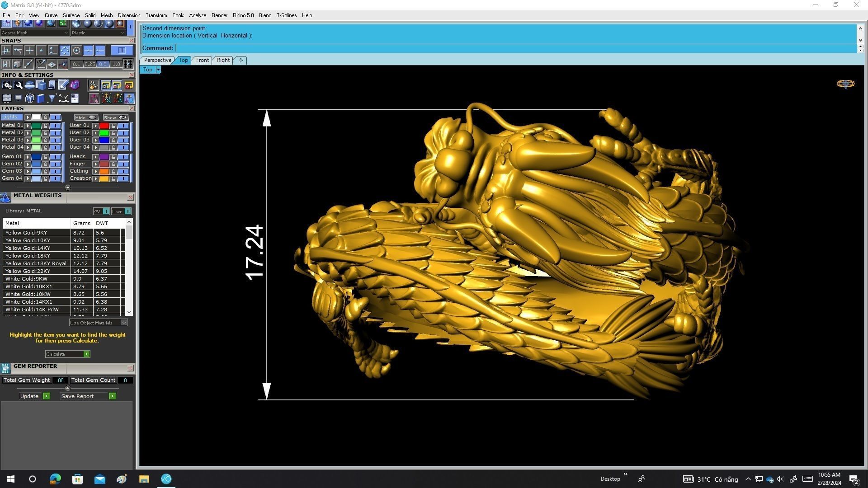Toggle the Midpoint snap icon

(x=89, y=51)
